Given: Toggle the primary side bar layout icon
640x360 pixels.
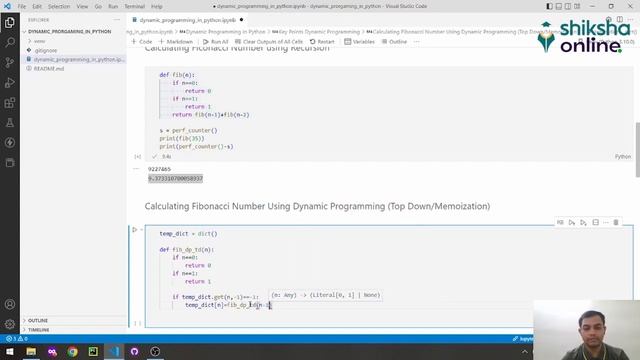Looking at the screenshot, I should point(549,7).
